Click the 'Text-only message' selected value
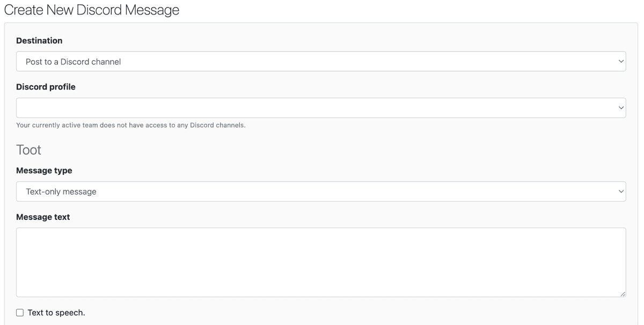 61,191
